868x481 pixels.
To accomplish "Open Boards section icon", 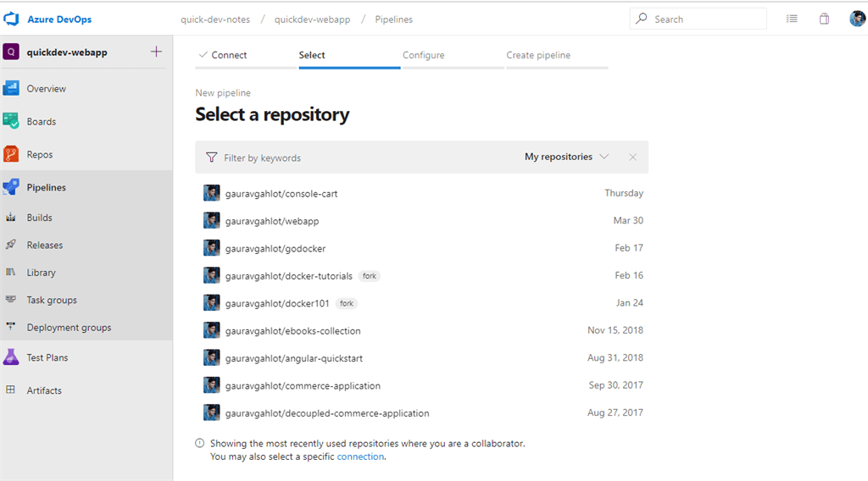I will (11, 121).
